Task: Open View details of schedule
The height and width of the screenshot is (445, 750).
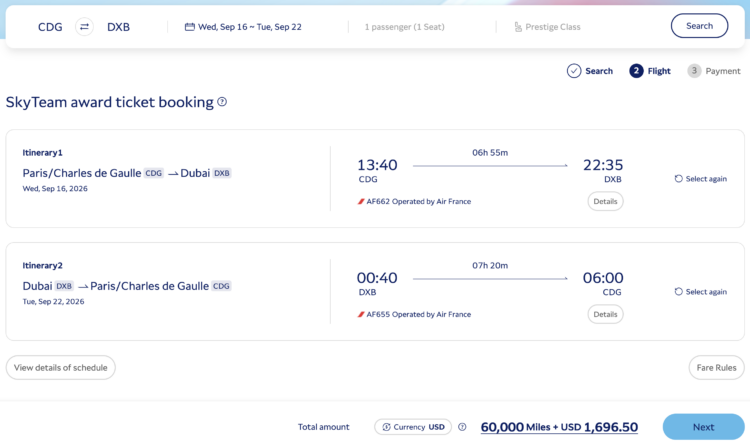Action: click(x=61, y=367)
